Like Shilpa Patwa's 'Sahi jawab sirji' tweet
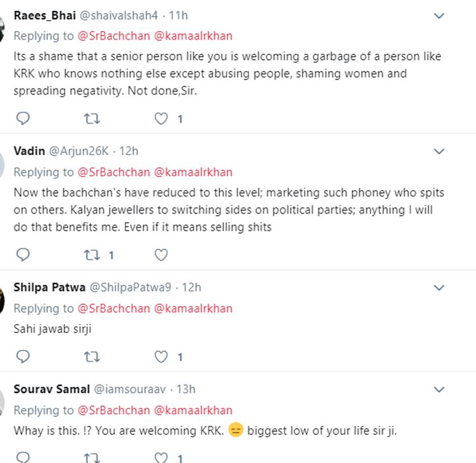 pyautogui.click(x=161, y=356)
